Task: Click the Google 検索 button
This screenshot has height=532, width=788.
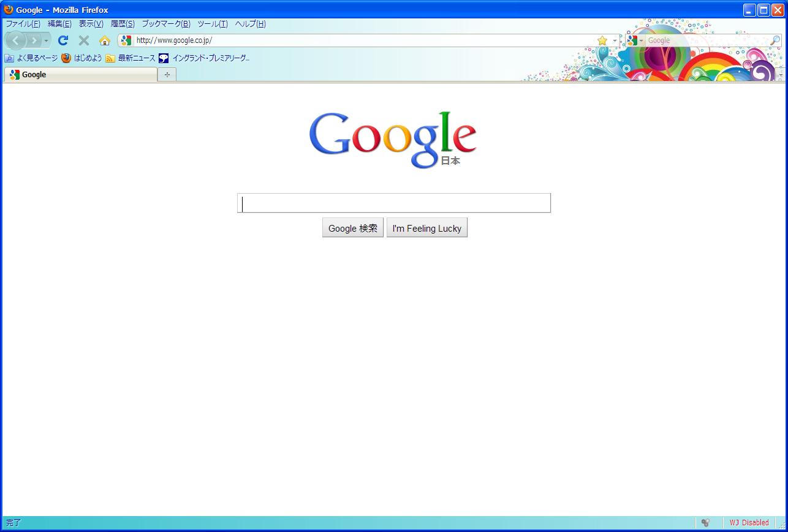Action: [353, 228]
